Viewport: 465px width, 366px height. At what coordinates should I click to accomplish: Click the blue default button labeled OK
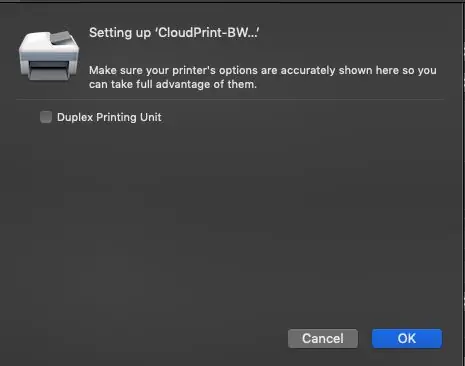[x=407, y=338]
